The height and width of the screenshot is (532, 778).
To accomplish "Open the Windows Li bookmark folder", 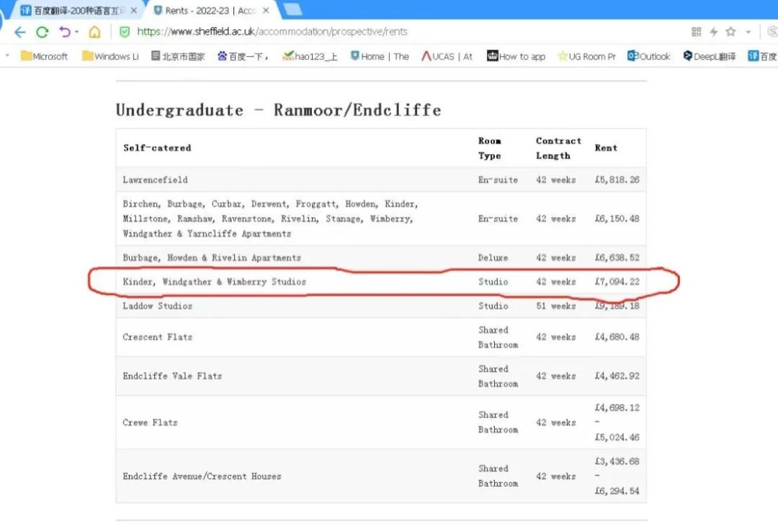I will [110, 57].
